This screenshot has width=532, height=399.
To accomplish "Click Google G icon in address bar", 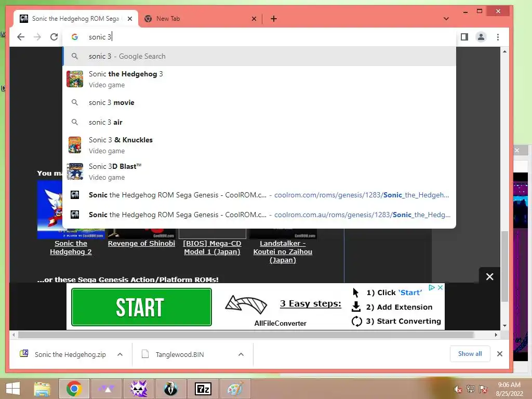I will pyautogui.click(x=75, y=37).
